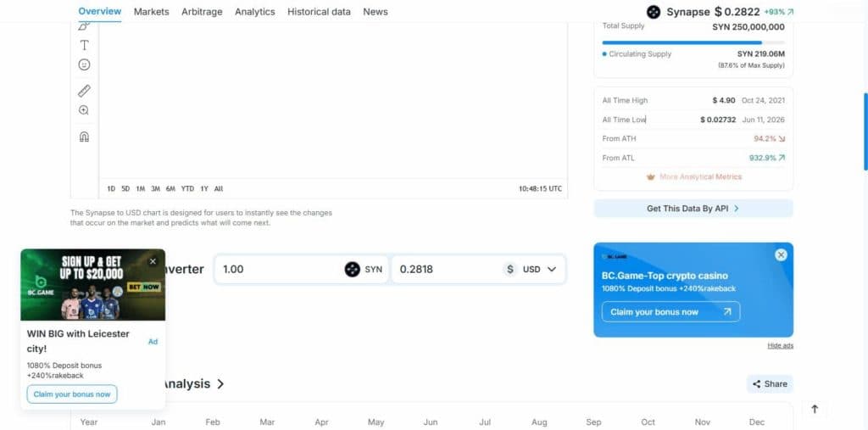Viewport: 868px width, 430px height.
Task: Switch to the Markets tab
Action: click(151, 12)
